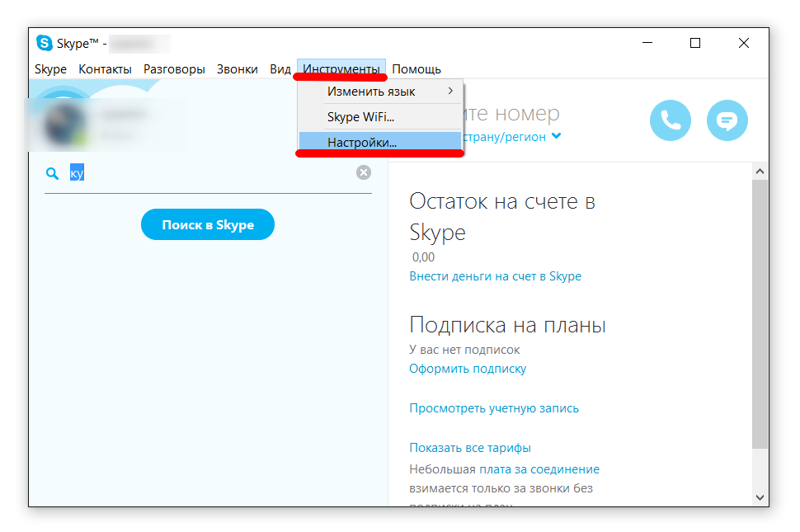This screenshot has width=800, height=532.
Task: Click the blue phone call icon
Action: pos(671,121)
